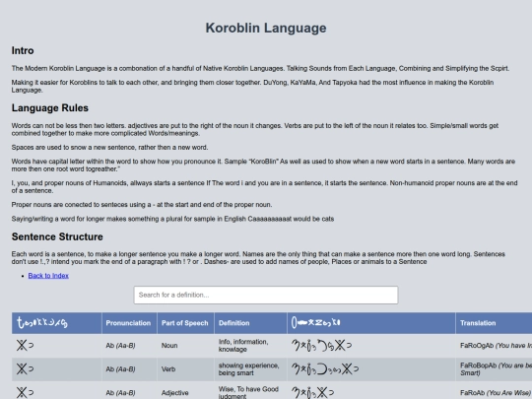Select the Koroblin glyph word in the Noun row
Screen dimensions: 532x399
point(25,346)
